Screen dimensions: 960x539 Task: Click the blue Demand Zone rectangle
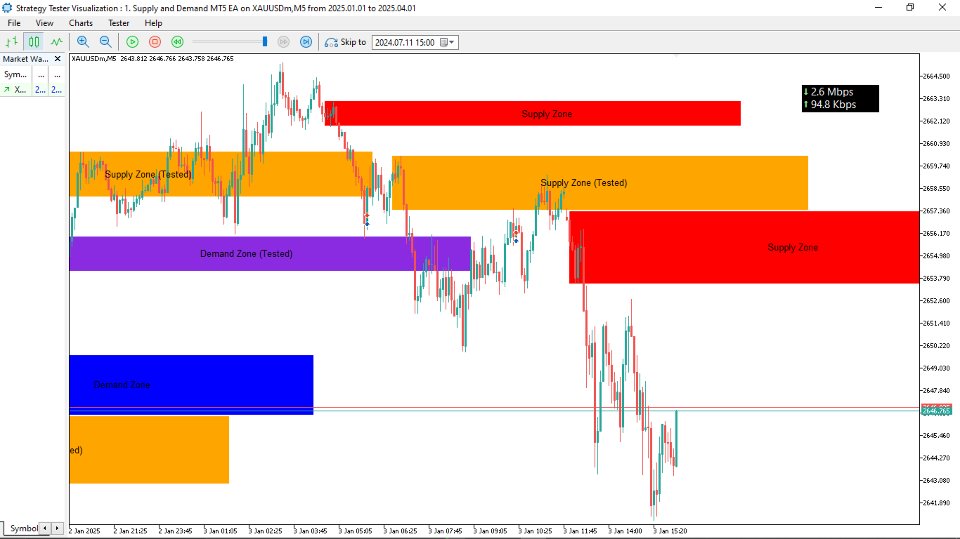pyautogui.click(x=191, y=385)
